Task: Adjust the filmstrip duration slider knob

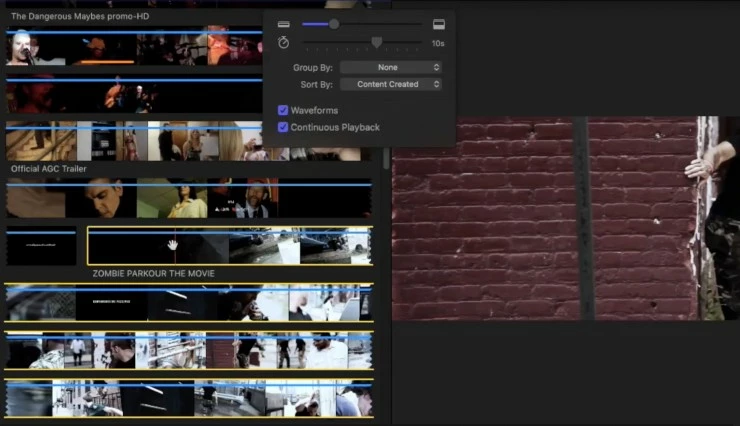Action: (376, 43)
